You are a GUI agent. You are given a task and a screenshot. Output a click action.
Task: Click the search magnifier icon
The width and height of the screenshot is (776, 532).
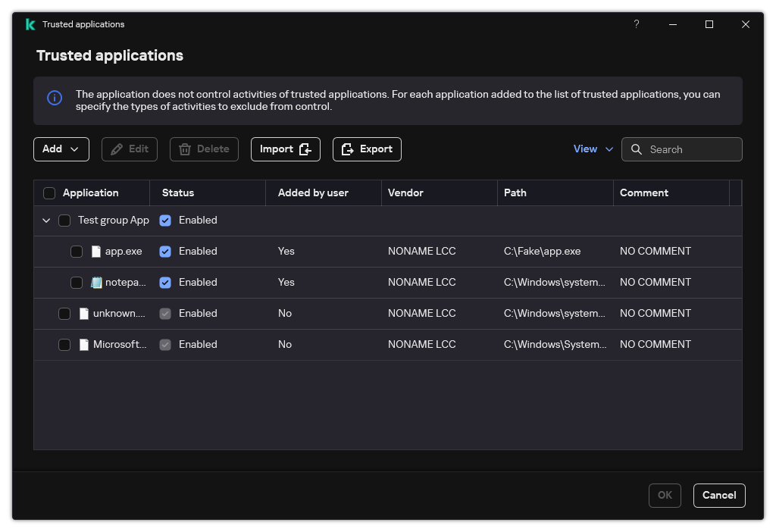tap(637, 149)
